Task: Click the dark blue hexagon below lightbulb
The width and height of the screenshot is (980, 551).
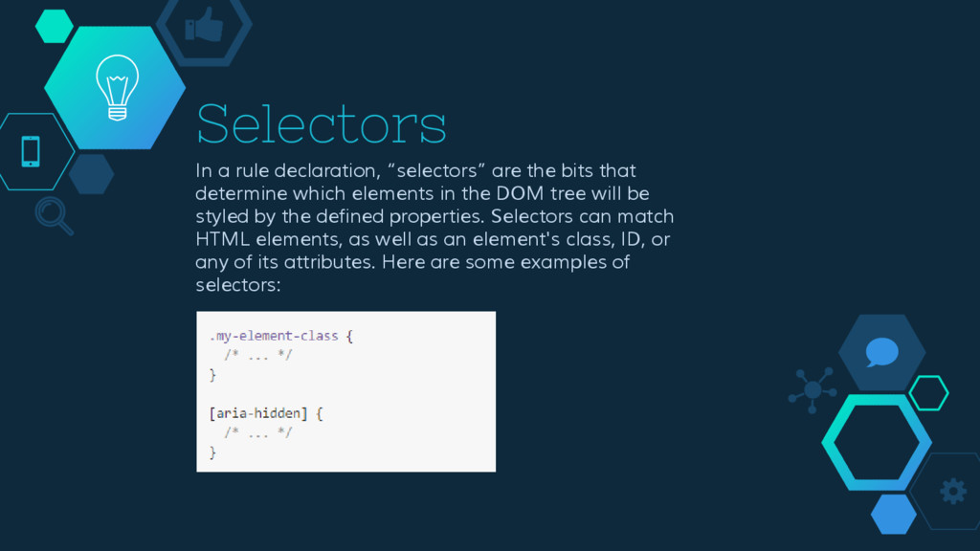Action: (91, 174)
